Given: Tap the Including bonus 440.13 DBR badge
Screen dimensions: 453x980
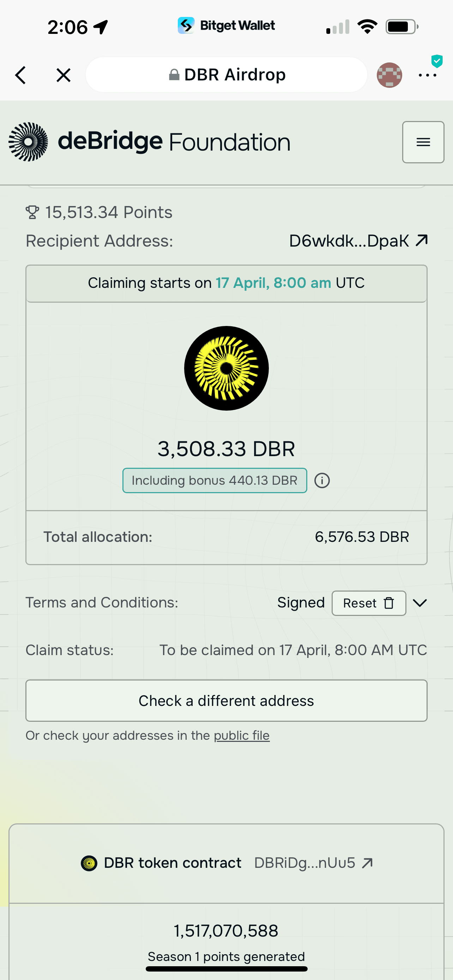Looking at the screenshot, I should tap(215, 480).
